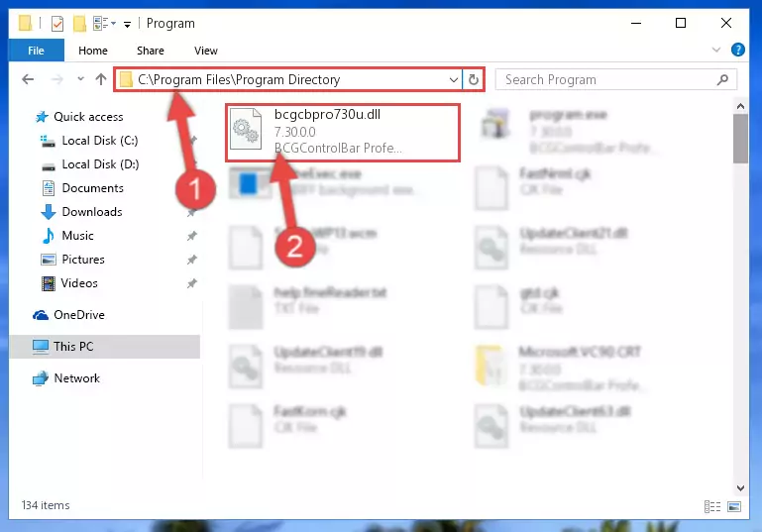Screen dimensions: 762x532
Task: Click the scroll up arrow of file list
Action: click(740, 106)
